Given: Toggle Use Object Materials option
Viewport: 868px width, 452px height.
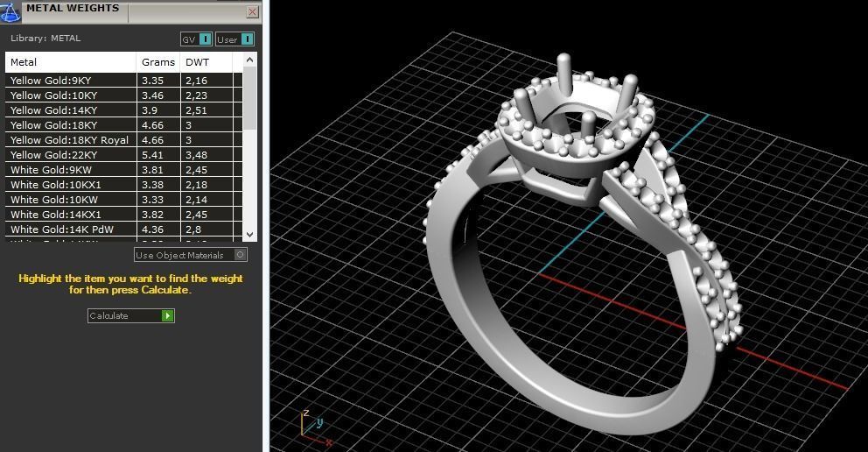Looking at the screenshot, I should coord(191,255).
